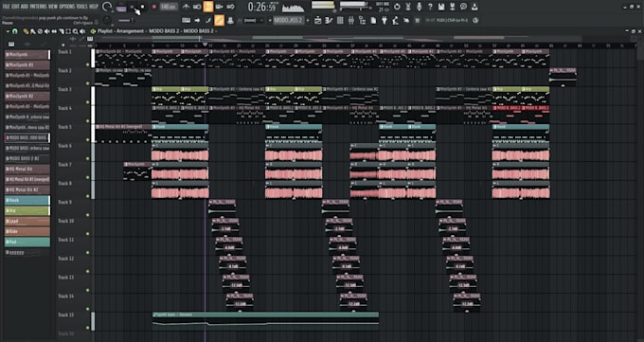
Task: Select the Lead pattern in picker
Action: (x=27, y=221)
